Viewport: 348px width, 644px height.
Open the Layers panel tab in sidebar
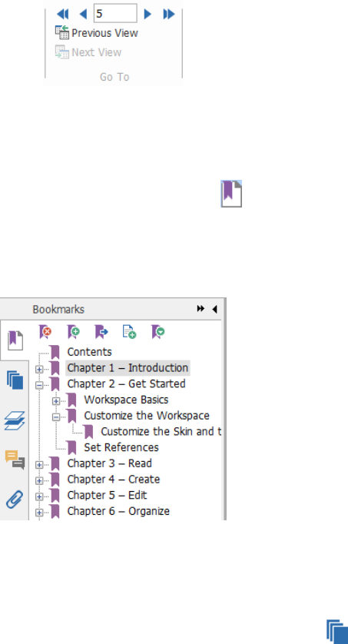tap(15, 420)
